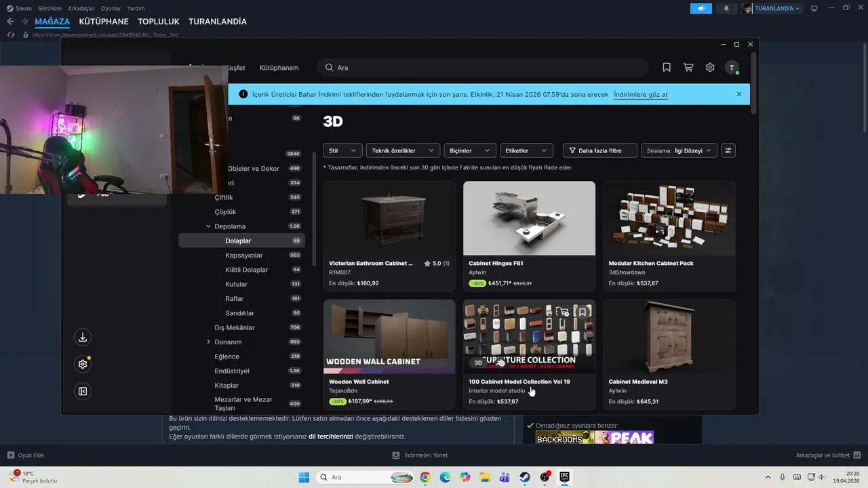Click the category sidebar scrollbar
The height and width of the screenshot is (488, 868).
[313, 209]
